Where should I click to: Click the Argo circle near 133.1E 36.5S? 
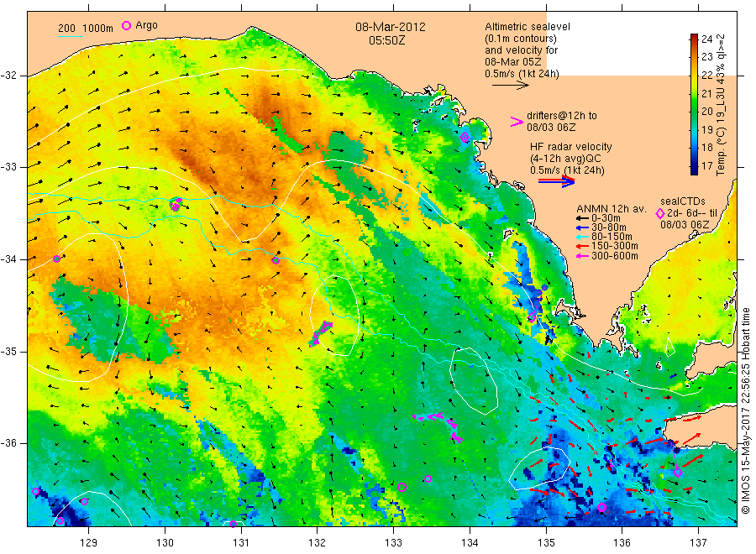(402, 487)
